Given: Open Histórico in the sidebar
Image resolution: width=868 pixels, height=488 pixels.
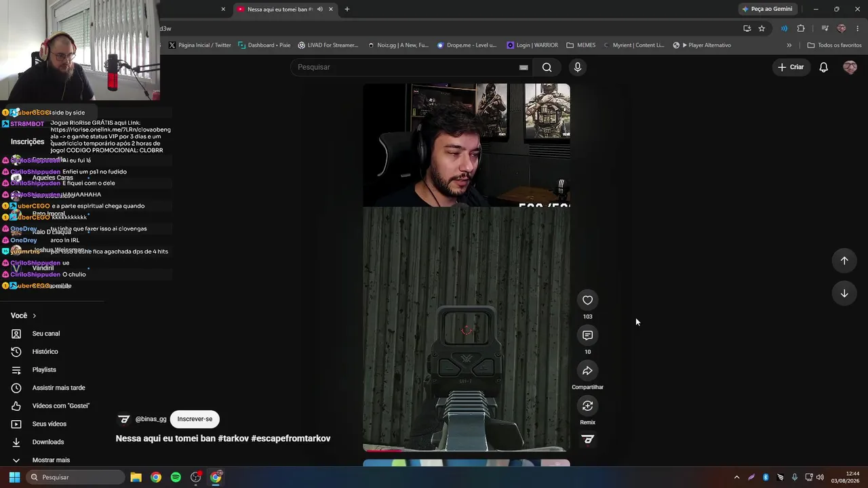Looking at the screenshot, I should pos(45,352).
